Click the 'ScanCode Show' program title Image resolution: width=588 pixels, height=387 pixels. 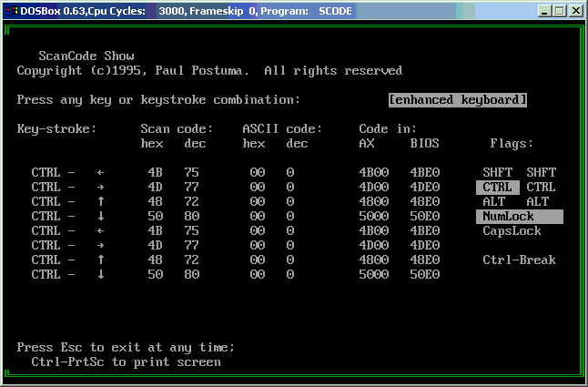tap(86, 56)
